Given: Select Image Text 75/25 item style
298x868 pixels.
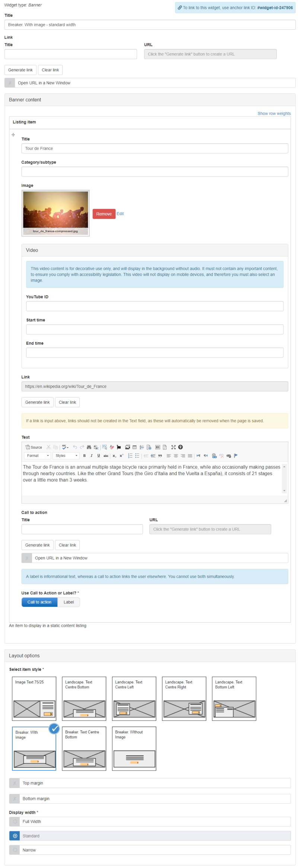Looking at the screenshot, I should tap(34, 699).
